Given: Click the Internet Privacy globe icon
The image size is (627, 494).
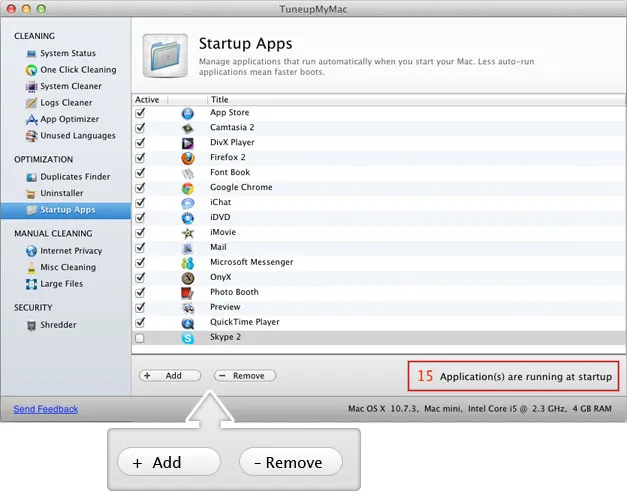Looking at the screenshot, I should tap(31, 251).
